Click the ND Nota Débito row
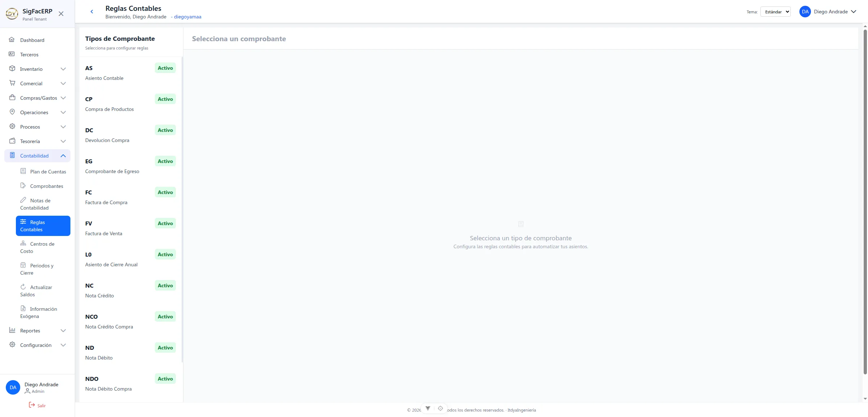Viewport: 868px width, 417px height. click(130, 352)
